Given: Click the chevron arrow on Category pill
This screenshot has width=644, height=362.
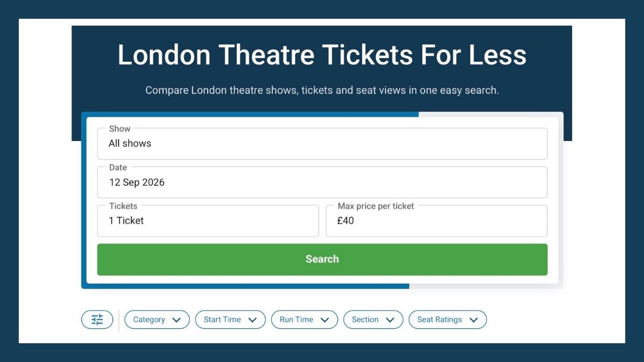Looking at the screenshot, I should point(177,320).
